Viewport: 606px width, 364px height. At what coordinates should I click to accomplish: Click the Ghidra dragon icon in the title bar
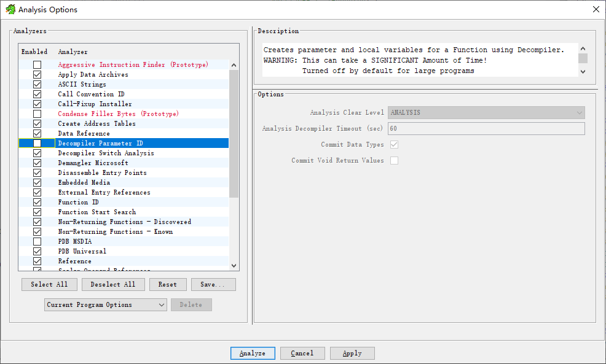point(10,9)
